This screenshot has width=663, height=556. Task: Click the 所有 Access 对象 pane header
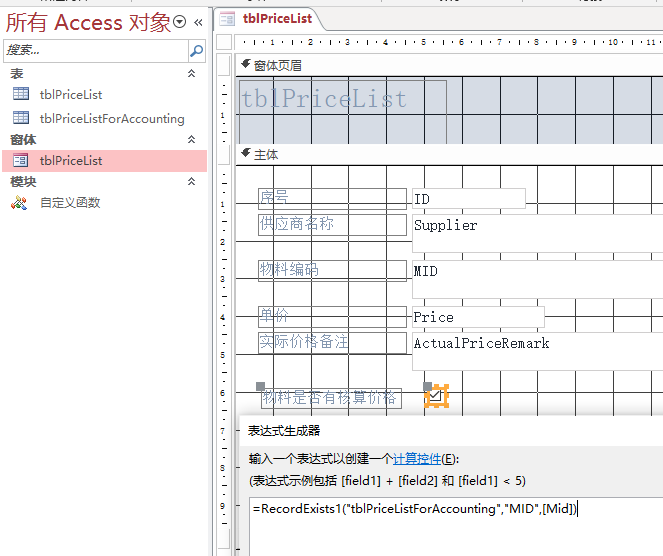coord(88,22)
